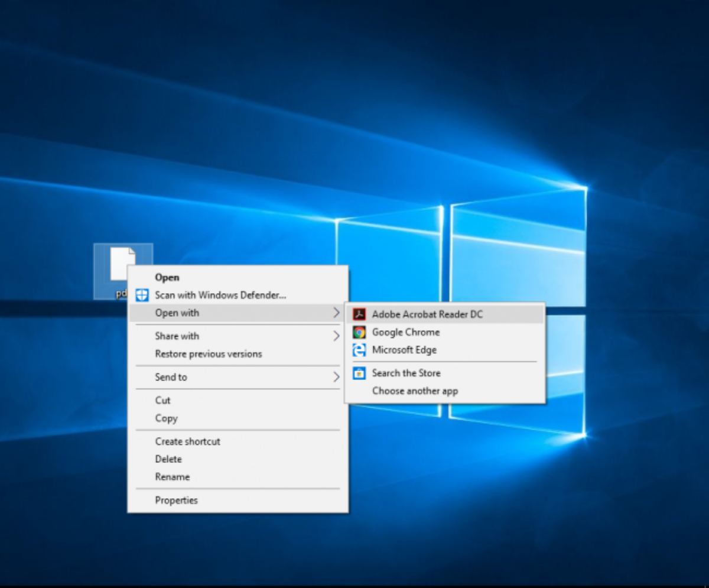Expand the Send to submenu arrow
The image size is (709, 588).
tap(336, 377)
